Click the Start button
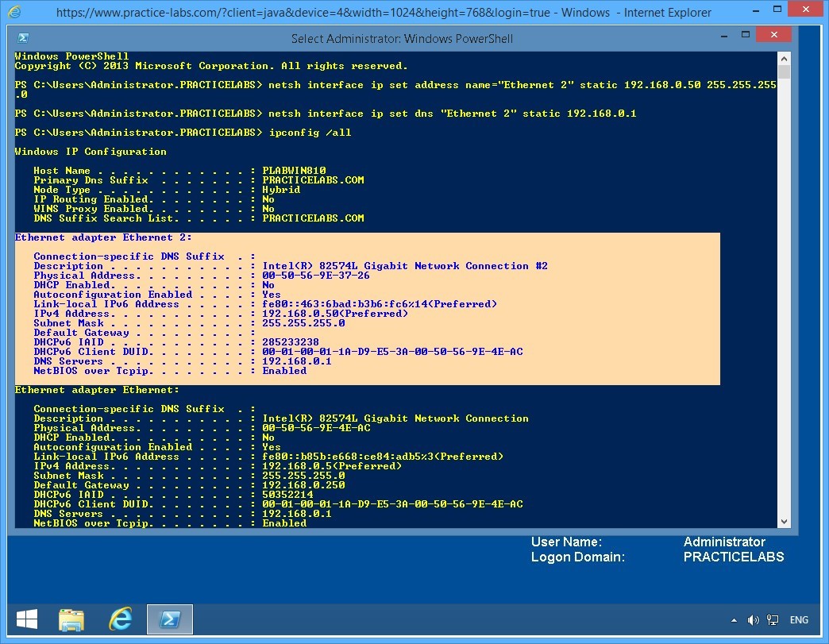The height and width of the screenshot is (644, 829). click(x=26, y=619)
